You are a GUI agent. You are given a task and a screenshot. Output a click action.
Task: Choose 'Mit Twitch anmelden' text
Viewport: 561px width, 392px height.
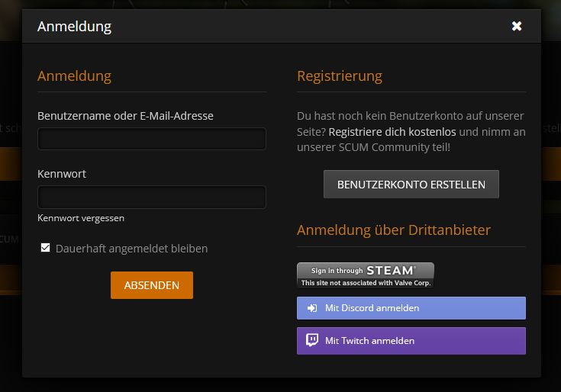click(x=369, y=341)
